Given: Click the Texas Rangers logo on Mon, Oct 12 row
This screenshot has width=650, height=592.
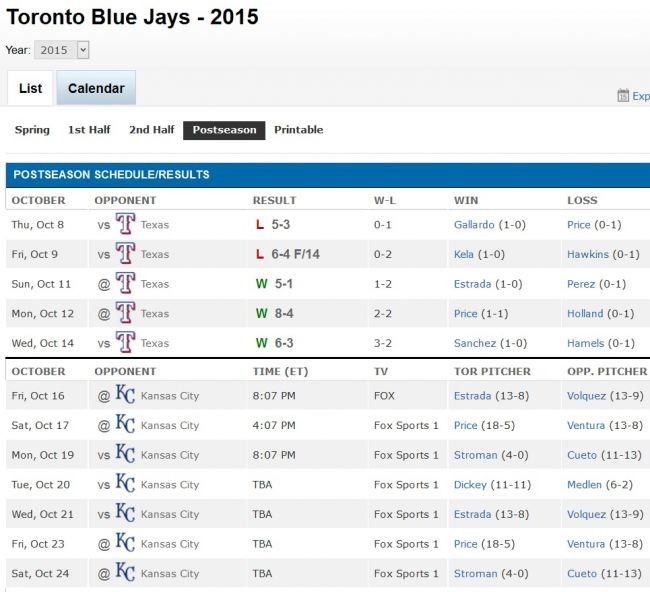Looking at the screenshot, I should click(x=125, y=313).
